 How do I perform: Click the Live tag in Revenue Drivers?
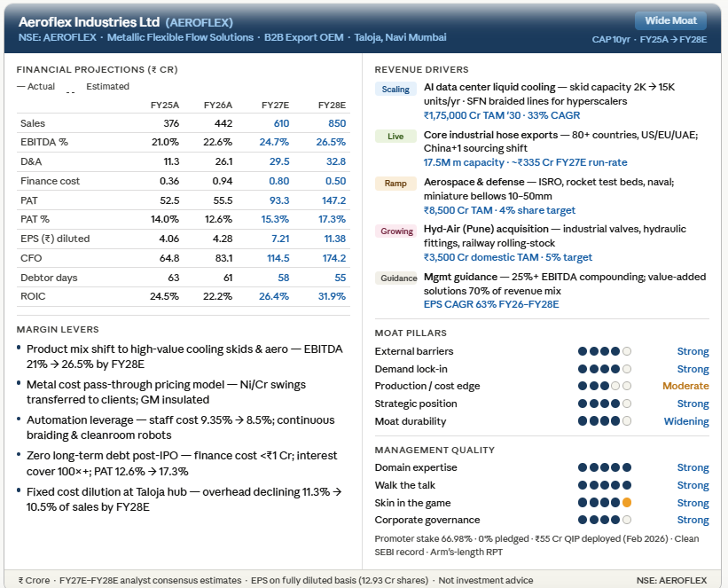click(x=395, y=136)
